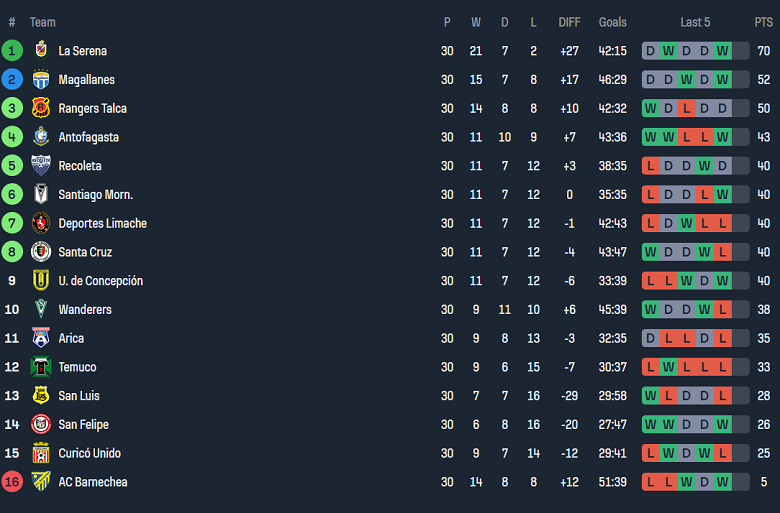Viewport: 780px width, 513px height.
Task: Click La Serena's most recent form result
Action: pos(722,51)
